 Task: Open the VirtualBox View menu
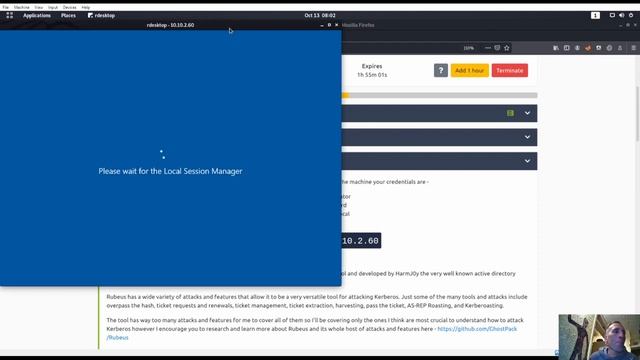tap(38, 7)
